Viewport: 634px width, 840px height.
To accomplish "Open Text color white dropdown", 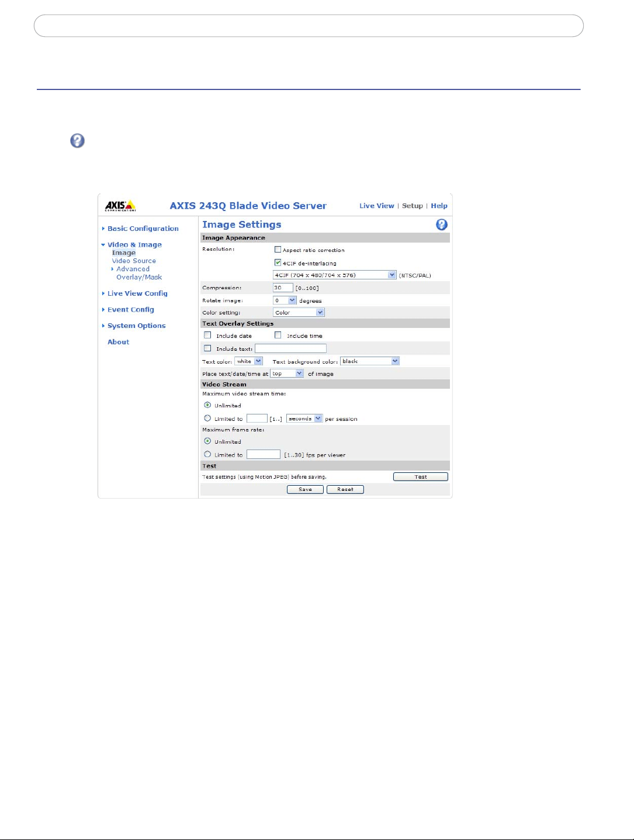I will point(249,361).
